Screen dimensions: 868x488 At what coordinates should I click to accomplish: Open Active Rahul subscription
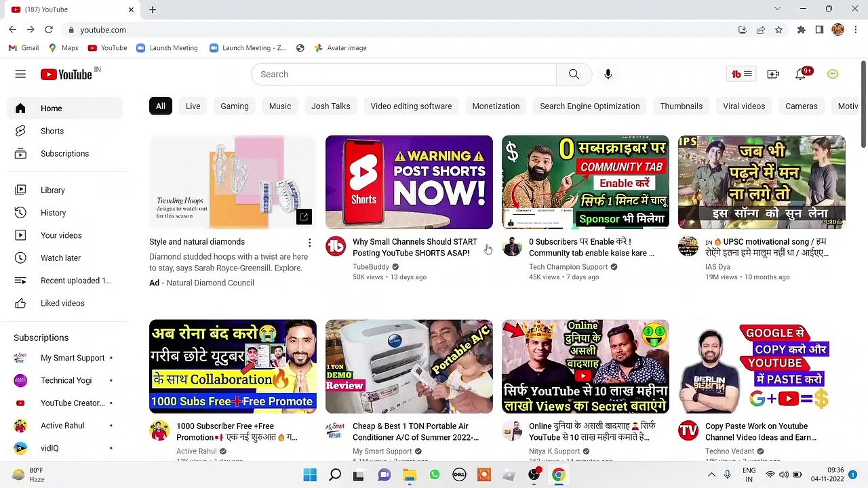[64, 426]
